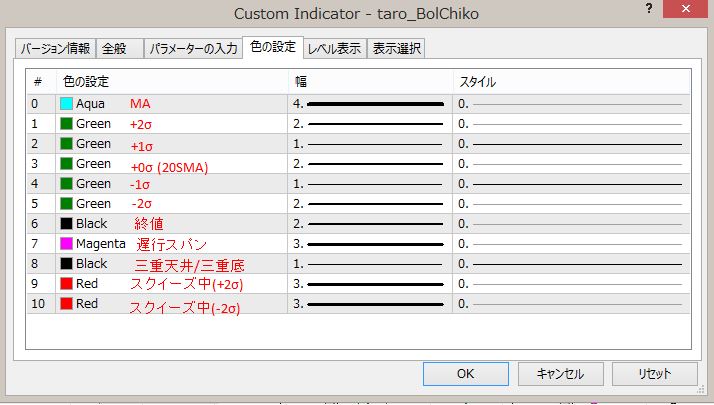Open the バージョン情報 tab
The image size is (714, 405).
coord(56,48)
